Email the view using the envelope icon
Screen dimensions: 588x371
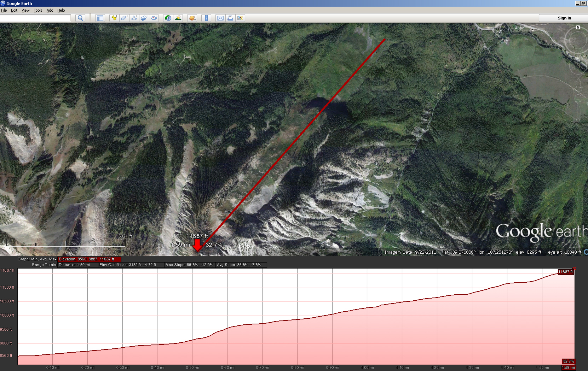click(220, 18)
